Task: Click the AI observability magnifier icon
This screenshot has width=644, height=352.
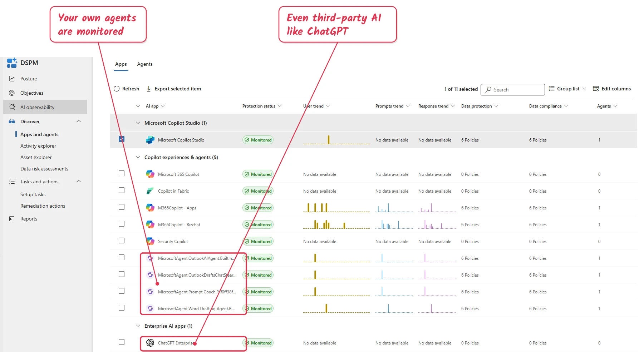Action: tap(12, 107)
